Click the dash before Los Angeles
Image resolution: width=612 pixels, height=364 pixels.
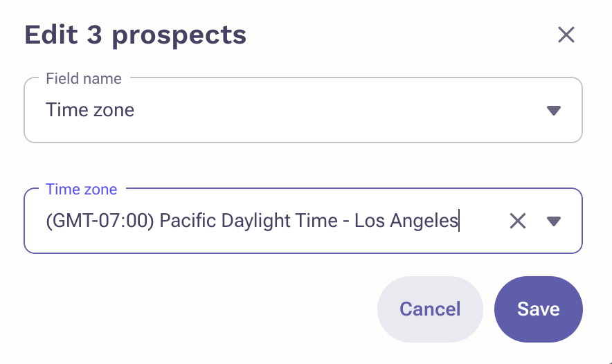[346, 221]
